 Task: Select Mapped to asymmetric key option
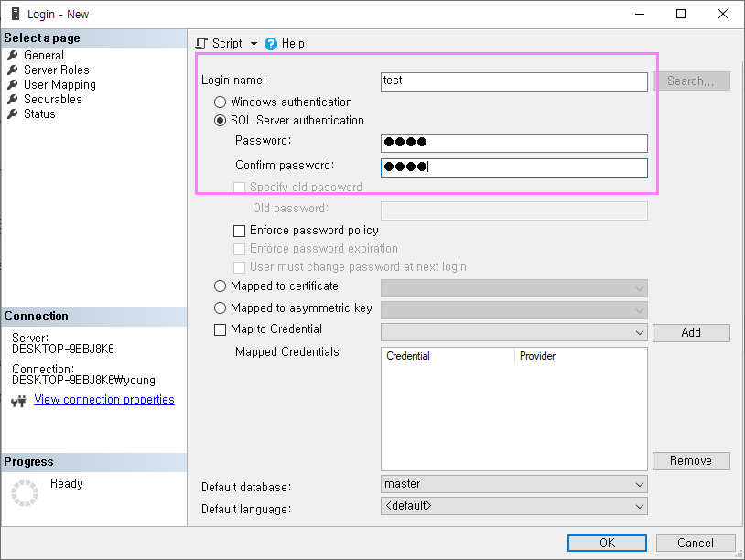(220, 307)
